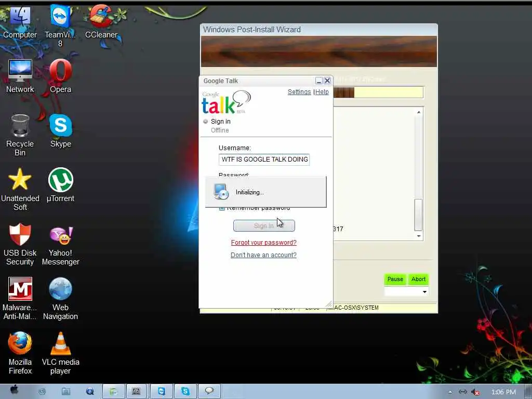Launch TeamViewer 8 from desktop
The image size is (532, 399).
pos(60,26)
